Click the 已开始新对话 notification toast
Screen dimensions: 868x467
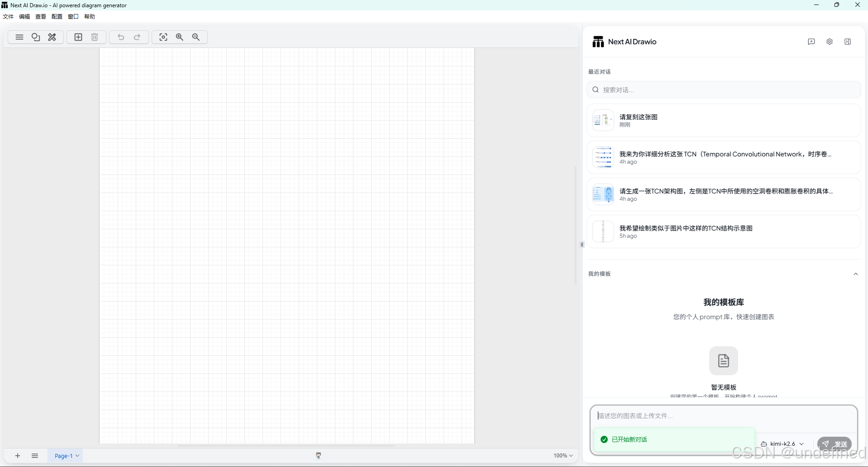[674, 439]
